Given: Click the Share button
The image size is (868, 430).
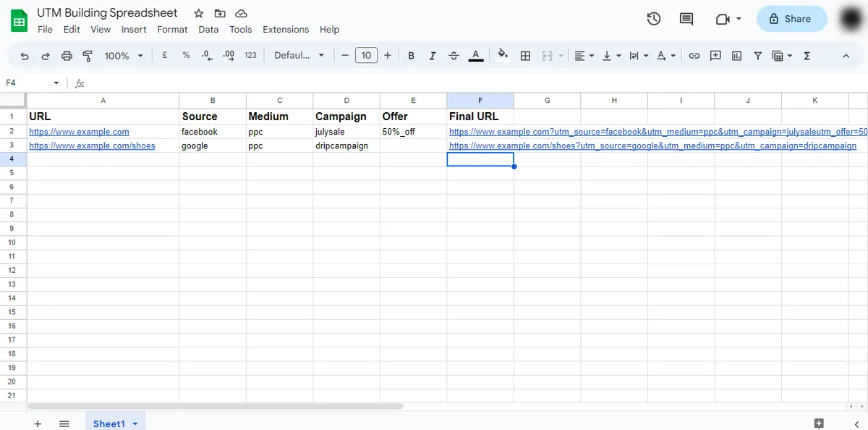Looking at the screenshot, I should click(x=791, y=19).
